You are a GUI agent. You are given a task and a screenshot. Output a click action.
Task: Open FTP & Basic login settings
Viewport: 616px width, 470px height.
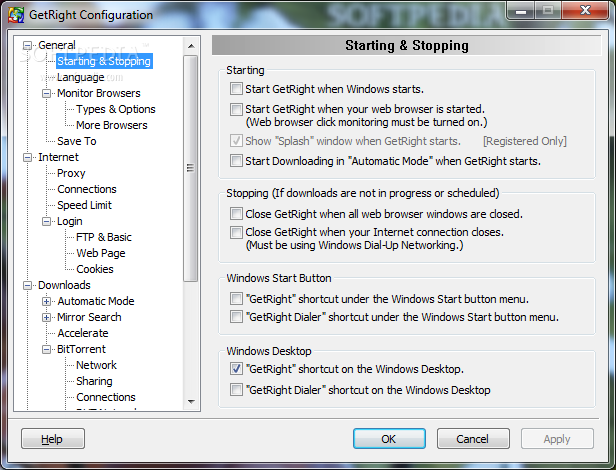point(104,237)
